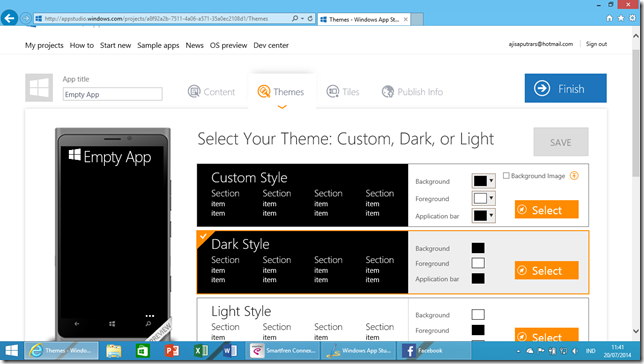Click the browser forward arrow button
This screenshot has height=364, width=644.
click(25, 18)
